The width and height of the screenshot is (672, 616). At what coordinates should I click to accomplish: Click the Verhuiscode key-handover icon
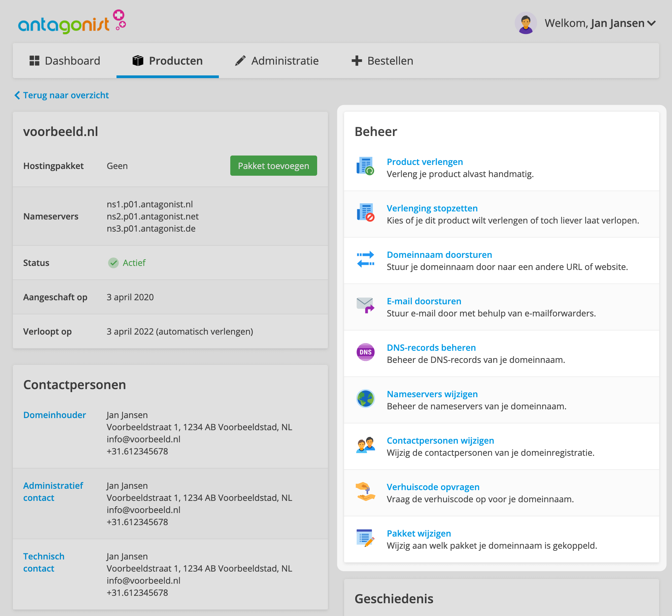click(365, 491)
